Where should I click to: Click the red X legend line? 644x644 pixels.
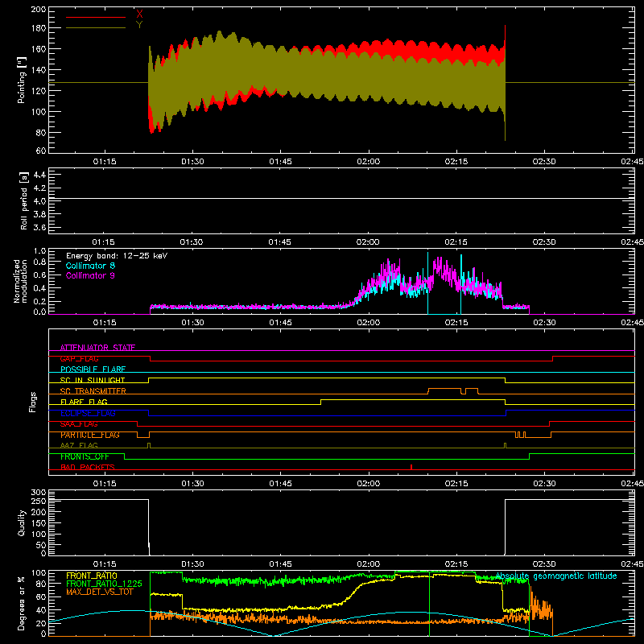click(96, 17)
